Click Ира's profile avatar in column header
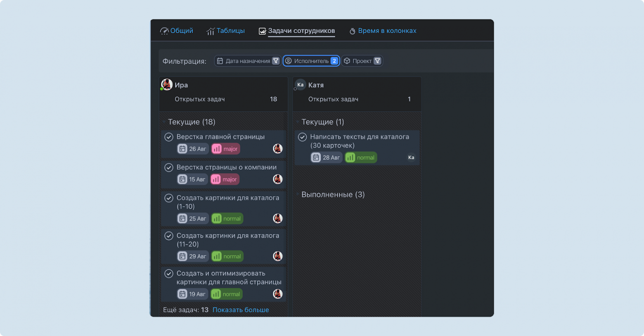Viewport: 644px width, 336px height. pos(167,84)
